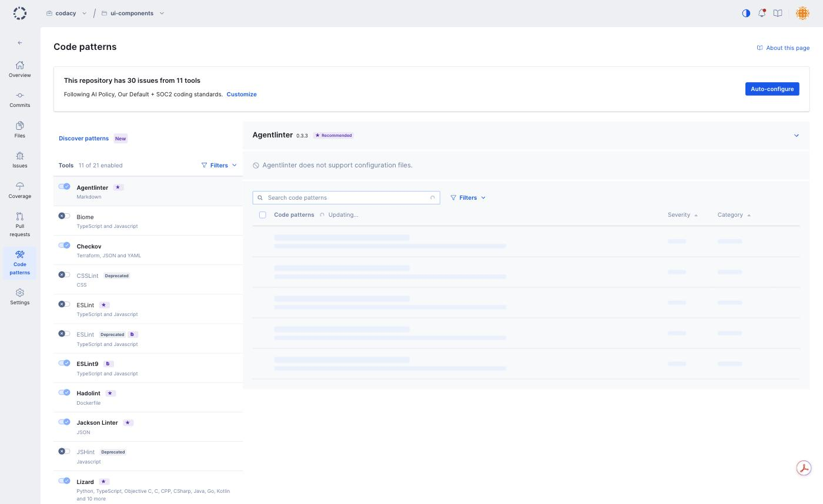
Task: Disable the Lizard toggle
Action: 64,481
